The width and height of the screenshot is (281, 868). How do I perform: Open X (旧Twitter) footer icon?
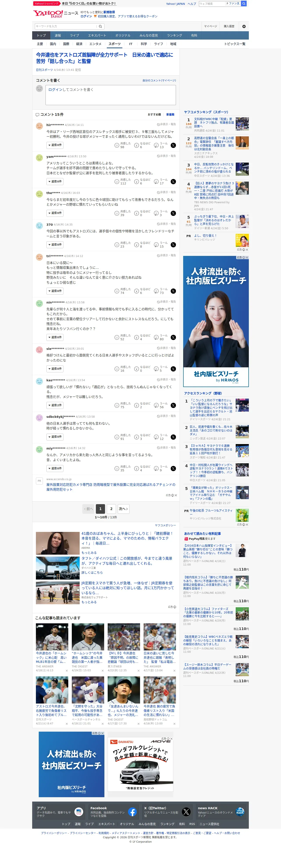click(x=186, y=812)
